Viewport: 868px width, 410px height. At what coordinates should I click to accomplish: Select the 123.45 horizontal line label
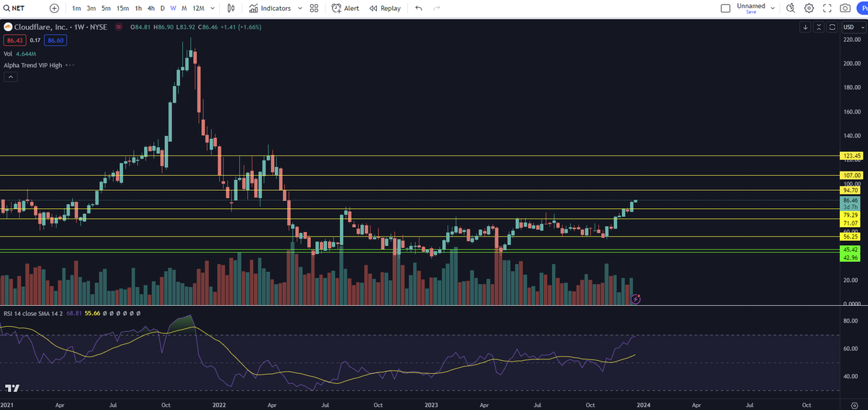tap(852, 155)
